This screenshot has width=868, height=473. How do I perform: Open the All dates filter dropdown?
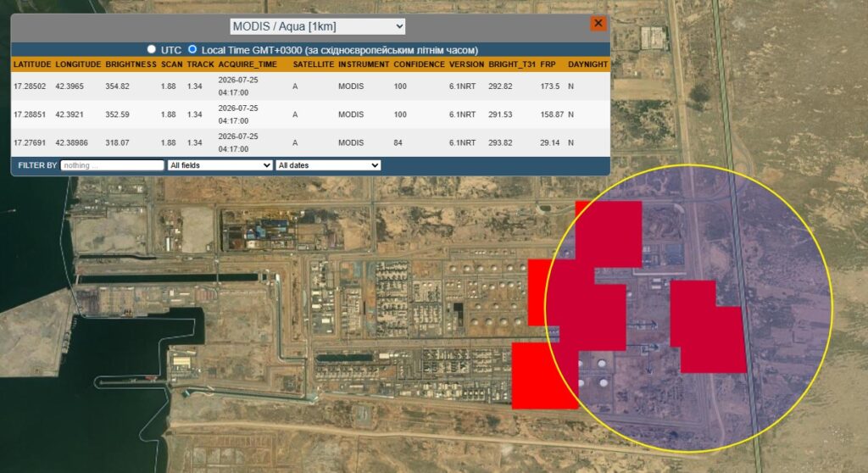pyautogui.click(x=328, y=165)
